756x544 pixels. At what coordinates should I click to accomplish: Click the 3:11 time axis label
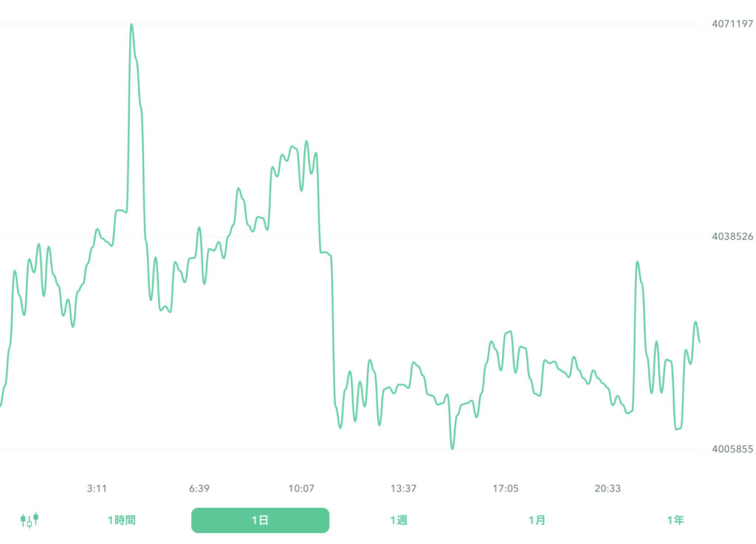click(x=97, y=489)
